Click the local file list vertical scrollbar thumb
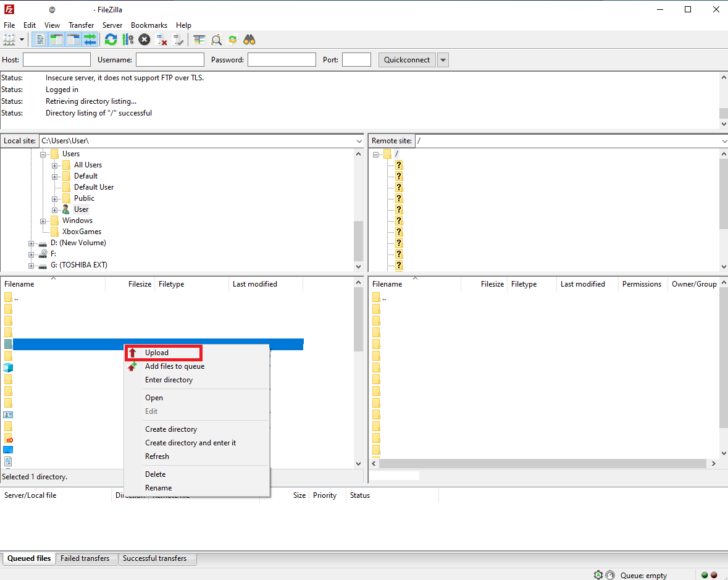This screenshot has height=580, width=728. [358, 319]
